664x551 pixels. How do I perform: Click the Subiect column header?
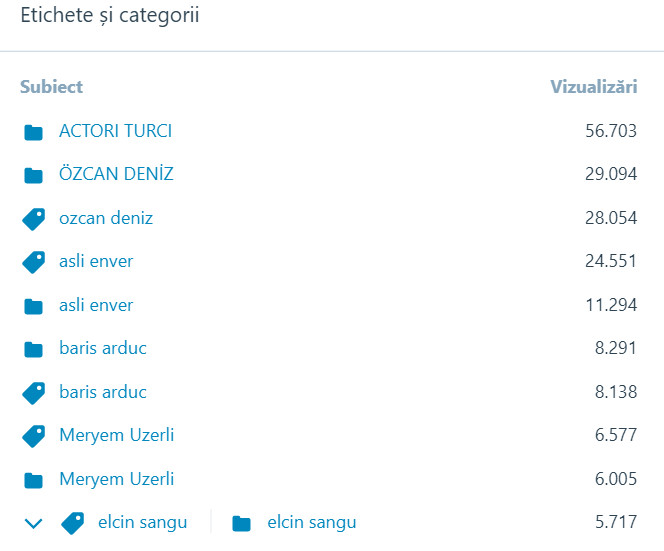tap(51, 87)
